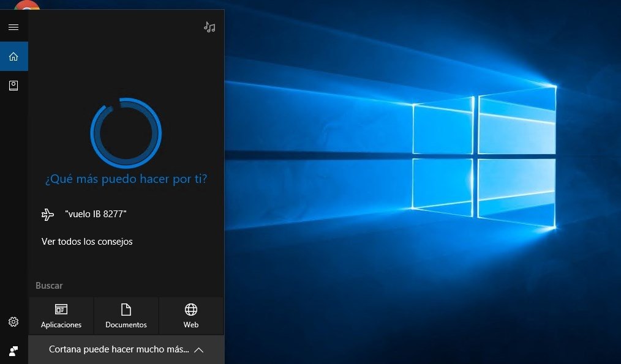Click the Cortana listening circle
Screen dimensions: 621x364
pyautogui.click(x=126, y=133)
